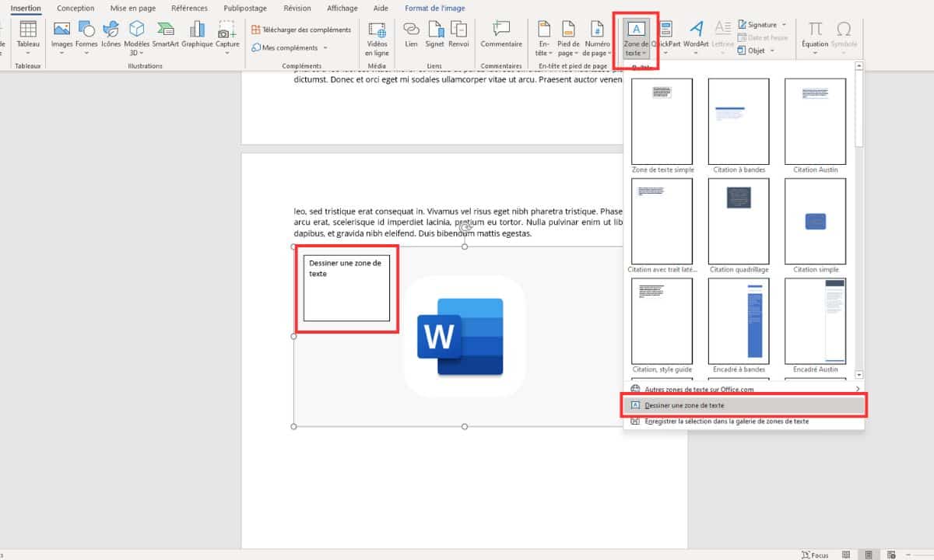This screenshot has width=934, height=560.
Task: Open the Numéro de page dropdown
Action: 598,37
